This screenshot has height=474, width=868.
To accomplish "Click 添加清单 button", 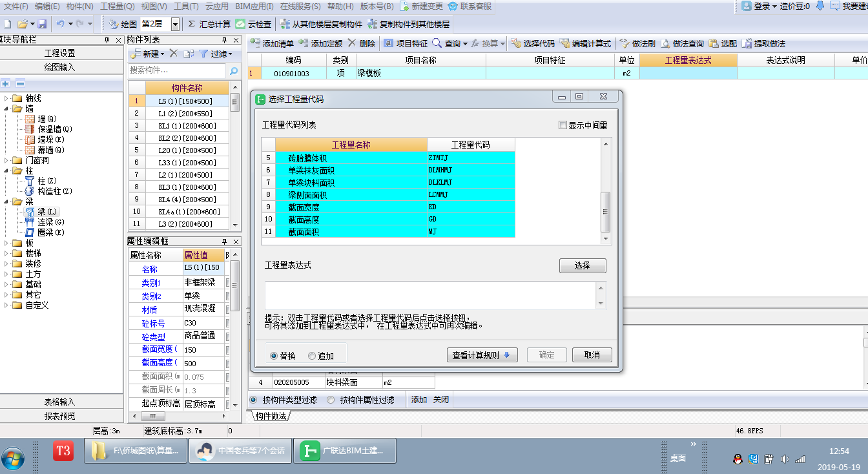I will click(272, 43).
